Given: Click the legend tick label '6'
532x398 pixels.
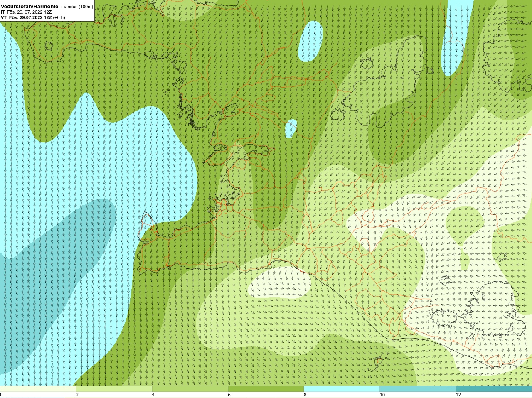Looking at the screenshot, I should [229, 395].
